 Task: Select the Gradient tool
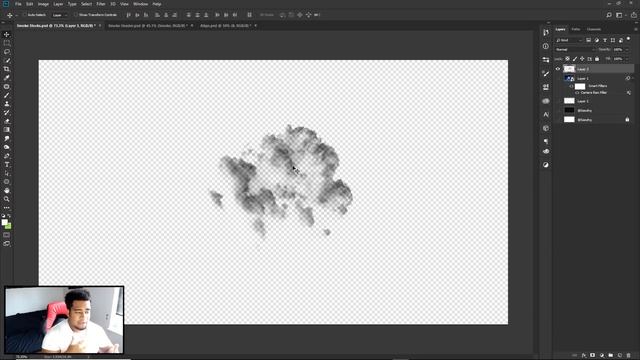7,130
